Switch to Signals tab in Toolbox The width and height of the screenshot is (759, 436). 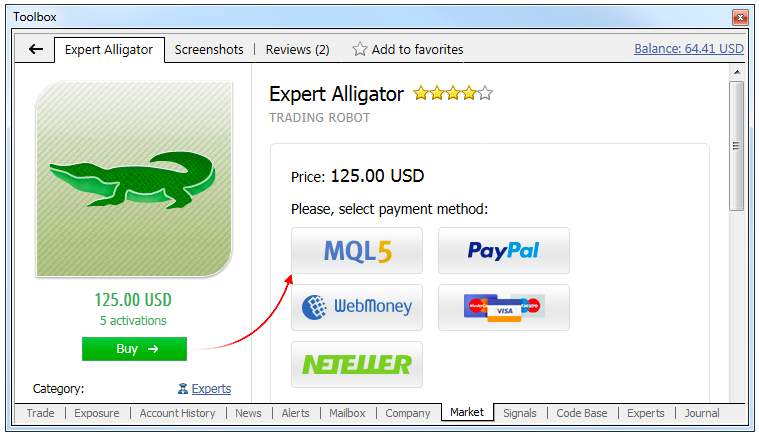point(519,413)
